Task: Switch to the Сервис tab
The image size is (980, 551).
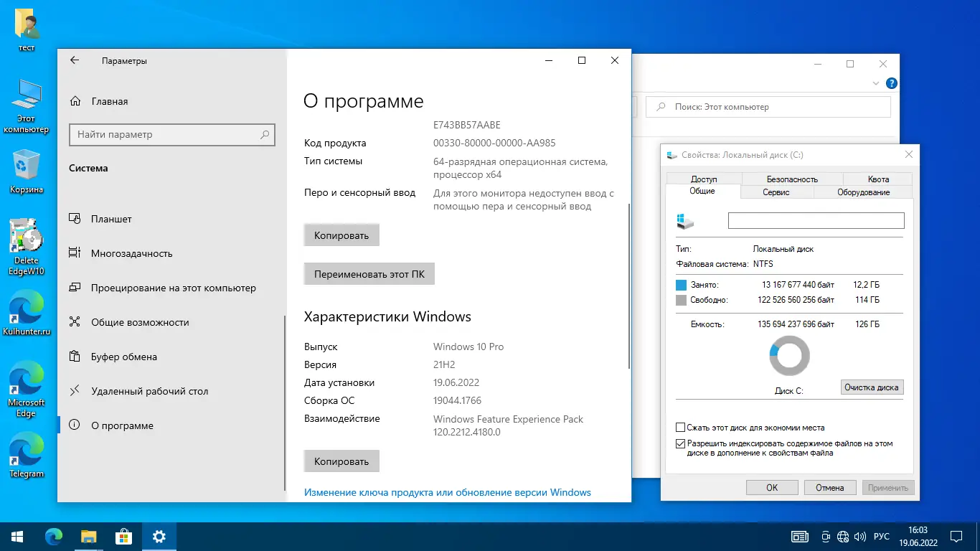Action: click(x=776, y=192)
